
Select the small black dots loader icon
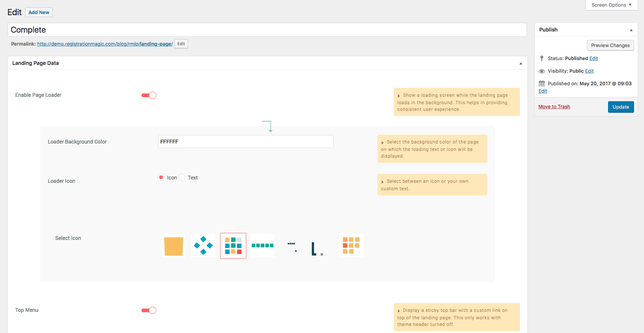292,246
